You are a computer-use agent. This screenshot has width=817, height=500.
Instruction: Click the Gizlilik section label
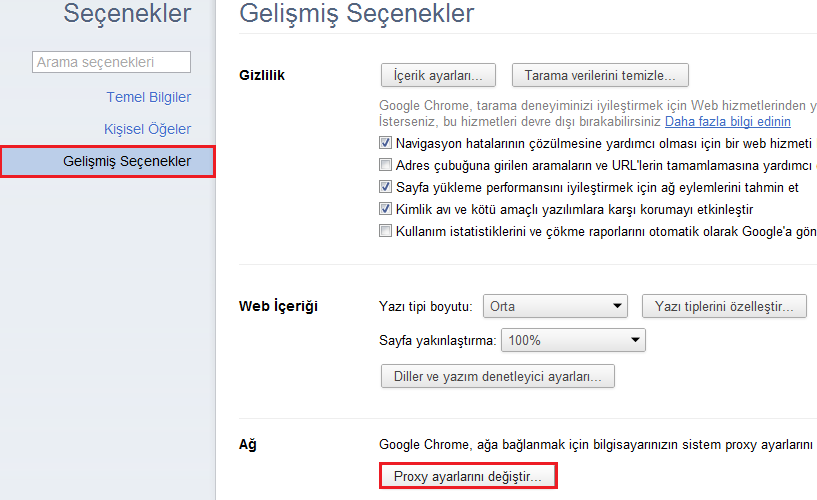pyautogui.click(x=263, y=75)
